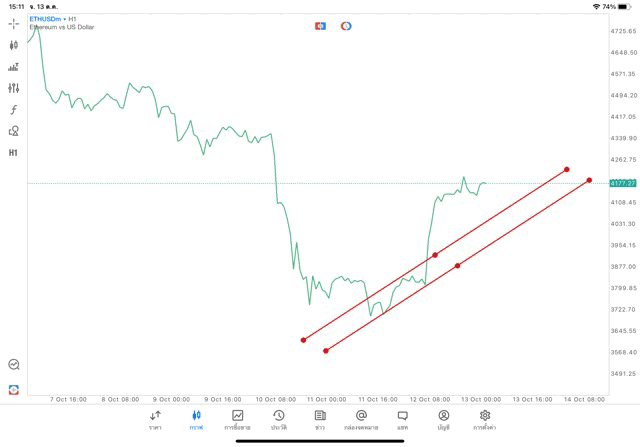Activate the crosshair cursor tool
This screenshot has height=447, width=640.
tap(14, 24)
